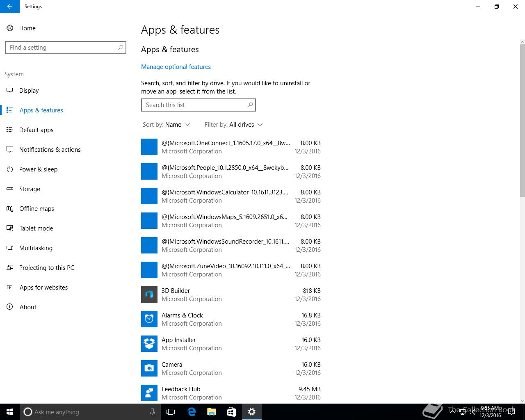The height and width of the screenshot is (420, 525).
Task: Click the Feedback Hub app icon
Action: click(149, 393)
